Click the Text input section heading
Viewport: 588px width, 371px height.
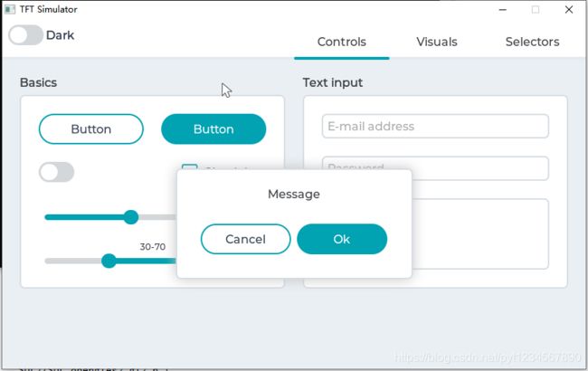[x=333, y=82]
